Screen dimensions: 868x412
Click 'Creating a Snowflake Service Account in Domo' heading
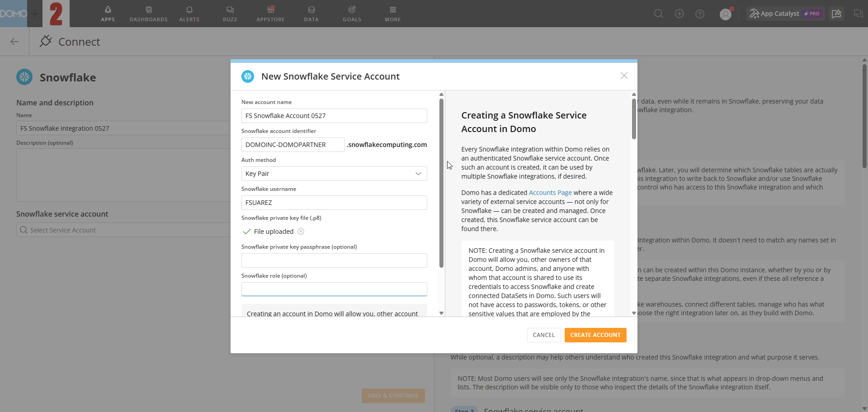click(524, 122)
